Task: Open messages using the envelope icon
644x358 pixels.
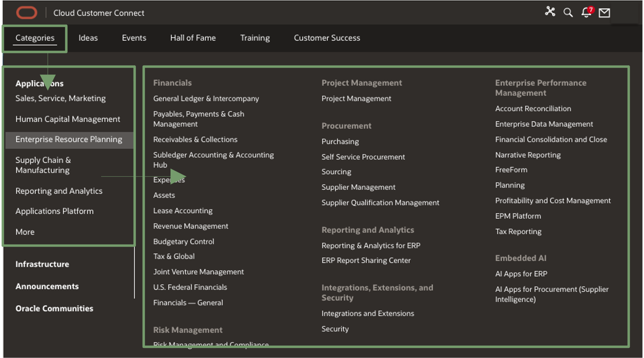Action: click(605, 13)
